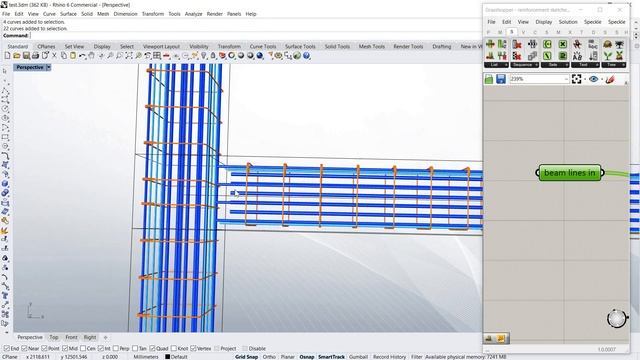The image size is (640, 360).
Task: Click the light bulb Show/Hide icon
Action: click(x=204, y=56)
